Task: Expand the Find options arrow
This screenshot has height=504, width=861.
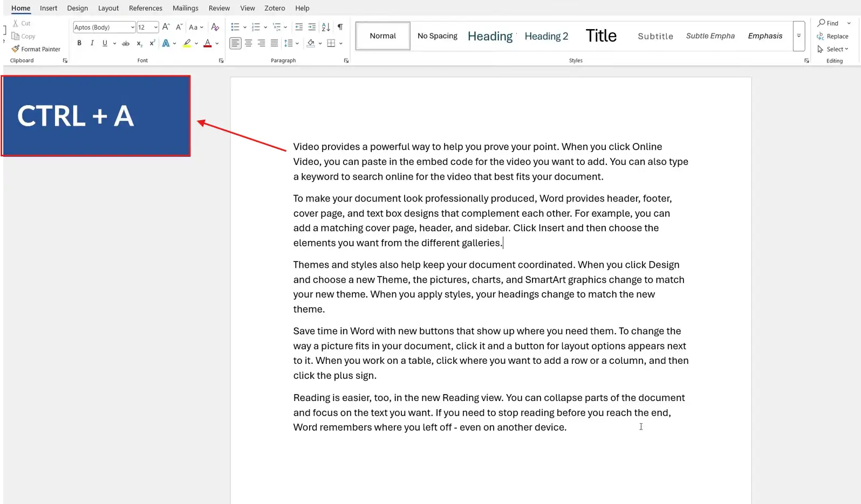Action: [849, 23]
